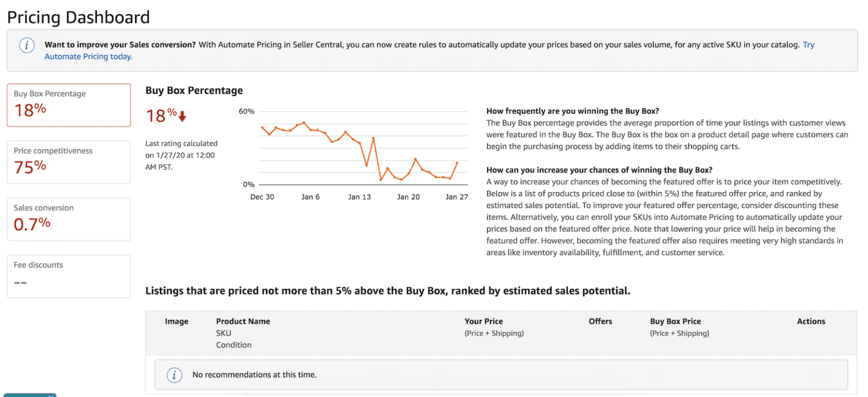868x397 pixels.
Task: Click the Pricing Dashboard page heading
Action: pyautogui.click(x=79, y=17)
